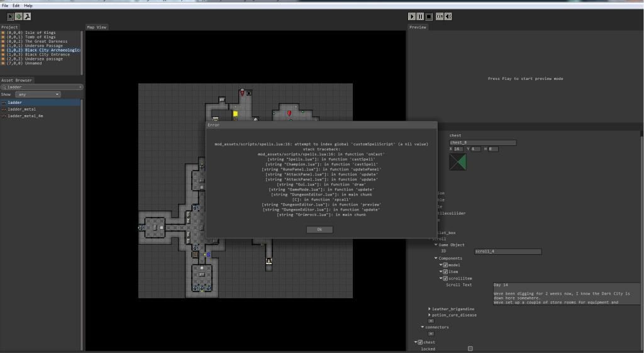Expand the potion_cure_disease entry
The image size is (644, 353).
430,315
